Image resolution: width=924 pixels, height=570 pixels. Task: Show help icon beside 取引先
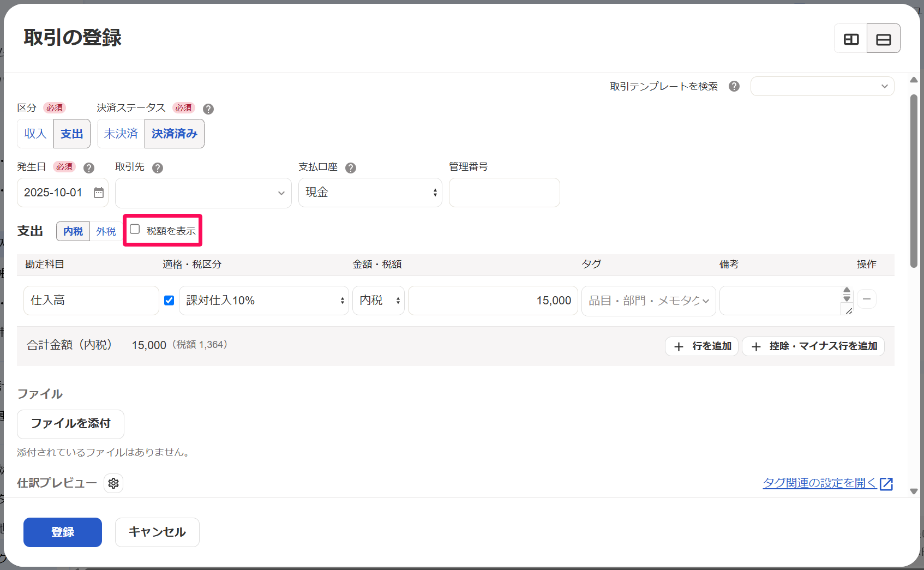pyautogui.click(x=158, y=168)
